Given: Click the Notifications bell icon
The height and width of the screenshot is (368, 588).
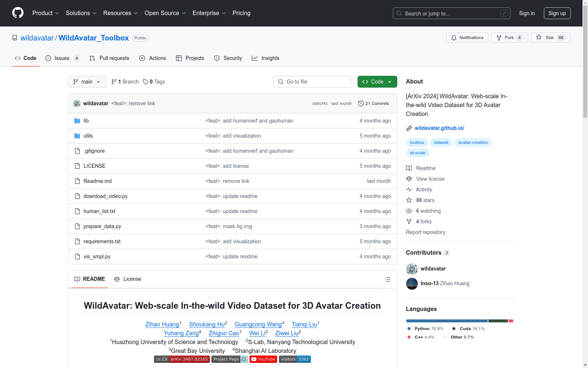Looking at the screenshot, I should pos(454,38).
